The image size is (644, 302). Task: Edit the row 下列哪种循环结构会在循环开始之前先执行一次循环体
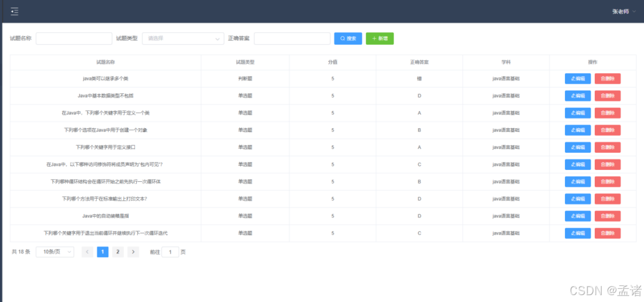[x=578, y=182]
